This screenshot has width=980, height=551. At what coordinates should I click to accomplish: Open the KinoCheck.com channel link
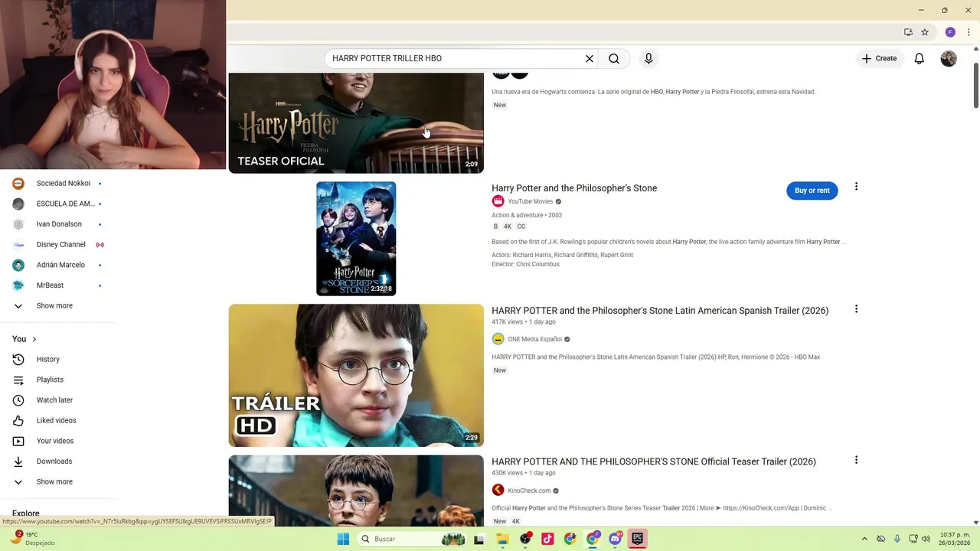coord(529,491)
